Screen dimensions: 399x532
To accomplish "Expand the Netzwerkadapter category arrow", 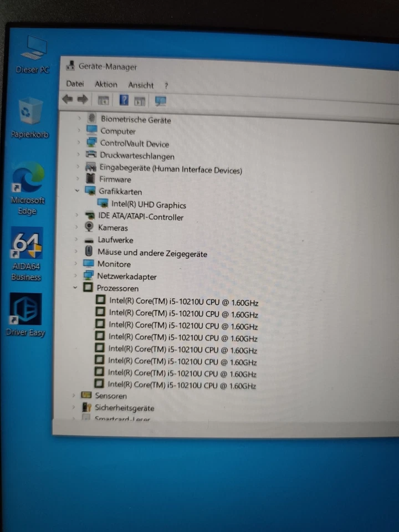I will pos(75,275).
